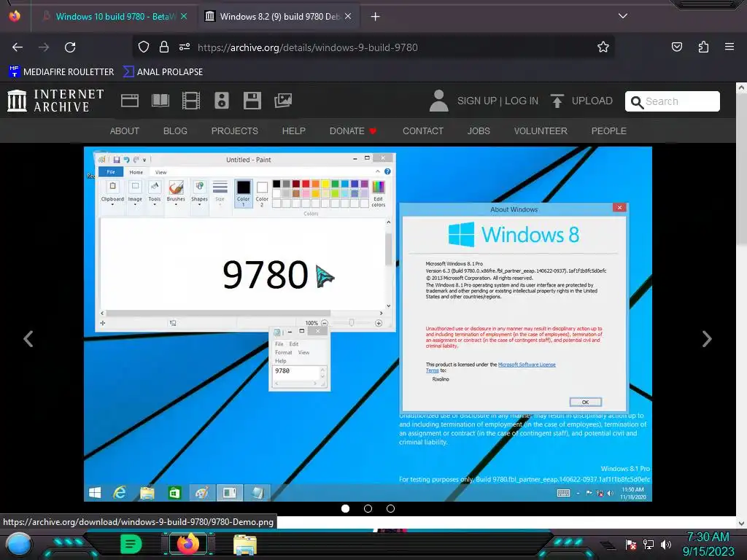Open the Firefox hamburger menu
Screen dimensions: 747x560
(x=729, y=47)
